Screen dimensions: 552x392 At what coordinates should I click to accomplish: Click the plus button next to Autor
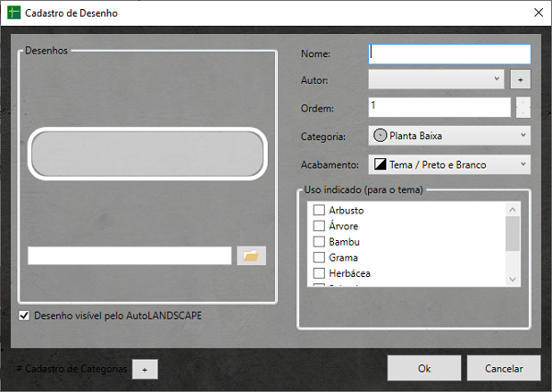pyautogui.click(x=520, y=80)
